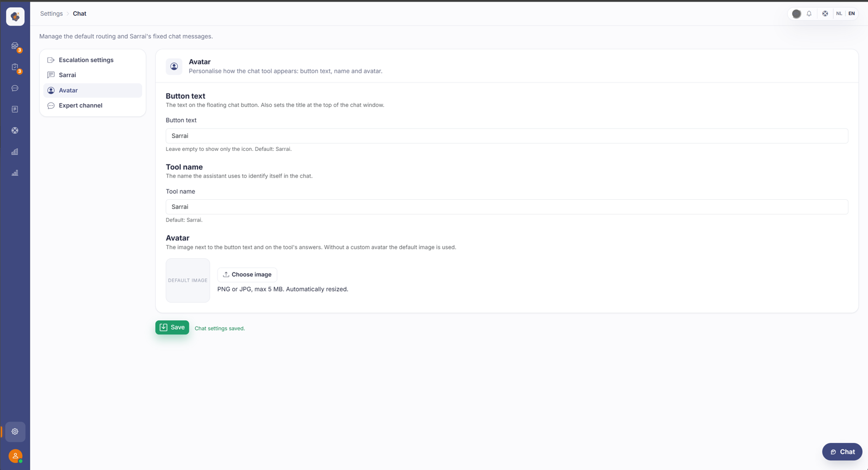
Task: Click the default image avatar placeholder
Action: [188, 280]
